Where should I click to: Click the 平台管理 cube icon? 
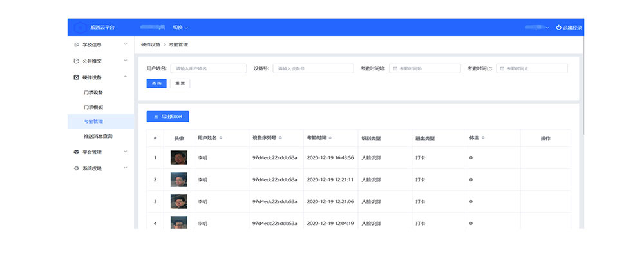point(77,152)
